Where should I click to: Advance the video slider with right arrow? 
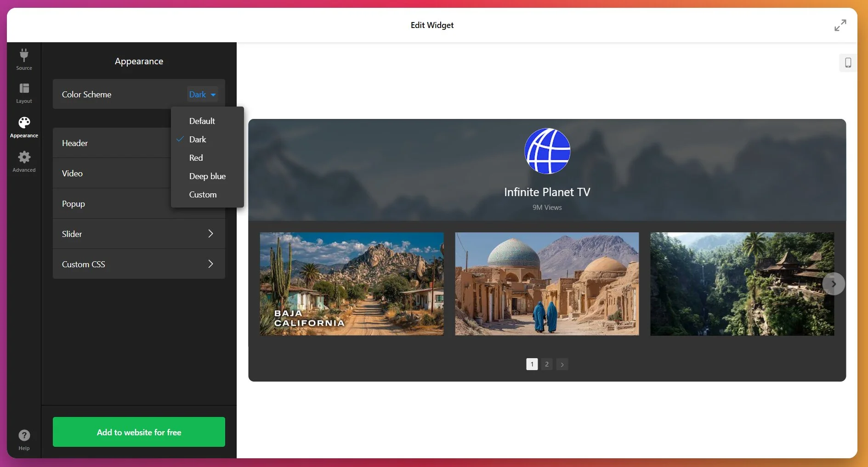[x=833, y=284]
